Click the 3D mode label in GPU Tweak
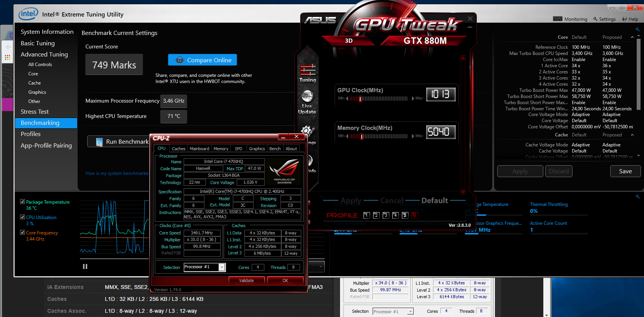Screen dimensions: 644x317 coord(349,41)
